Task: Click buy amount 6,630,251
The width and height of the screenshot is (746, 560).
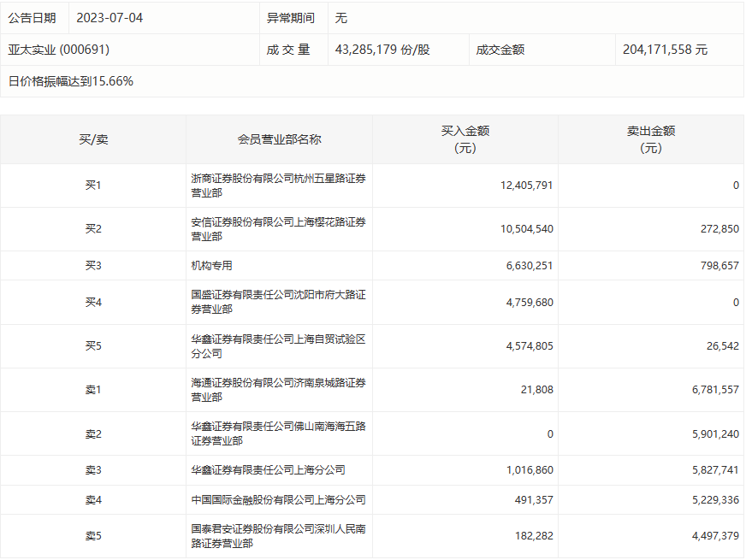Action: click(529, 266)
